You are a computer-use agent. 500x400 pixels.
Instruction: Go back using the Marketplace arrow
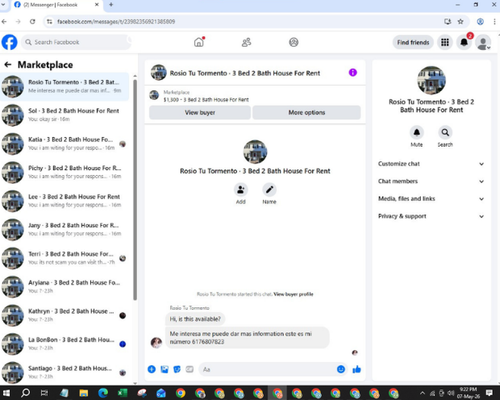coord(8,65)
